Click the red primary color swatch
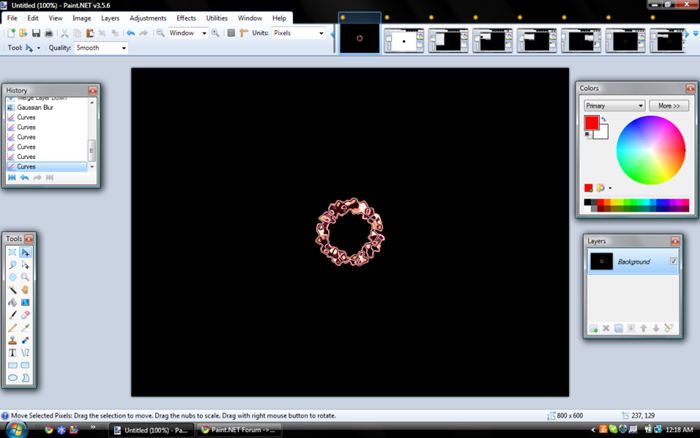Image resolution: width=700 pixels, height=438 pixels. (592, 122)
